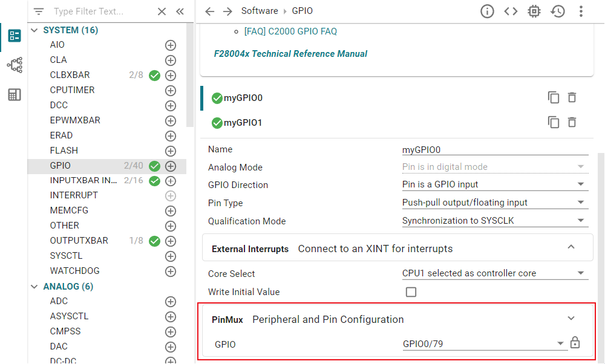Open the GPIO Direction dropdown
This screenshot has width=605, height=364.
coord(495,184)
